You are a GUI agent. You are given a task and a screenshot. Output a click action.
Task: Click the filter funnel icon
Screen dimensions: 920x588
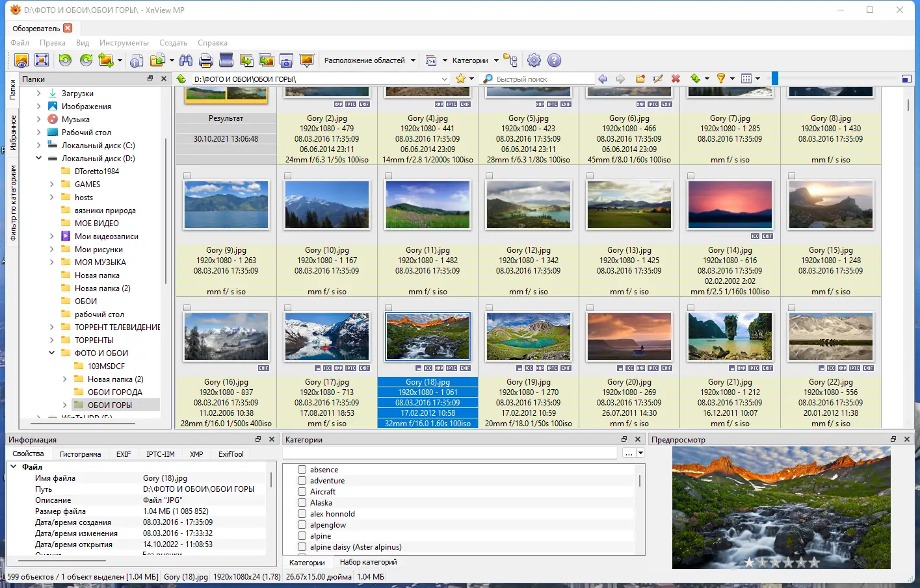click(x=720, y=79)
